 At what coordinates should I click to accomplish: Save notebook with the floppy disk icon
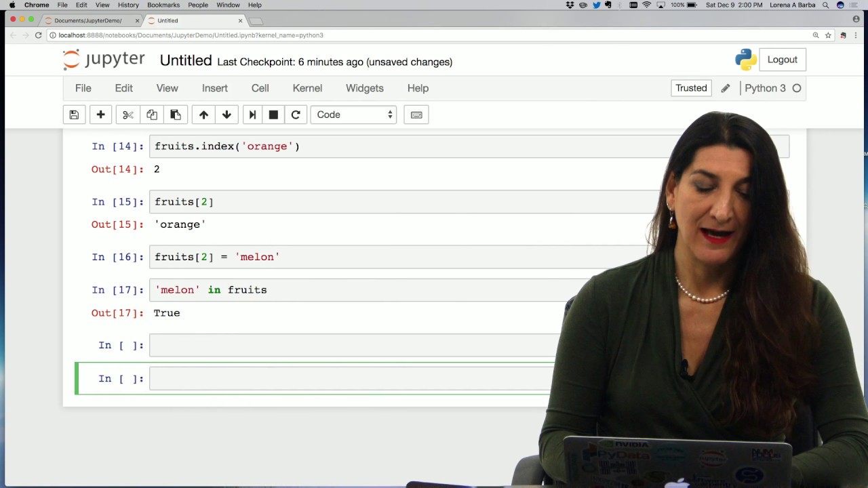click(x=74, y=115)
